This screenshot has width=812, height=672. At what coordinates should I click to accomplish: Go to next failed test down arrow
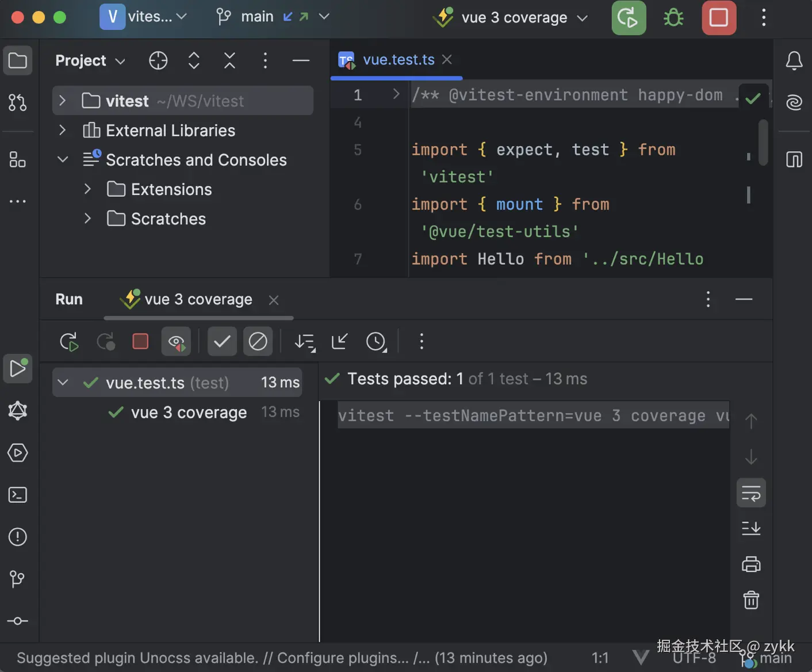[751, 457]
